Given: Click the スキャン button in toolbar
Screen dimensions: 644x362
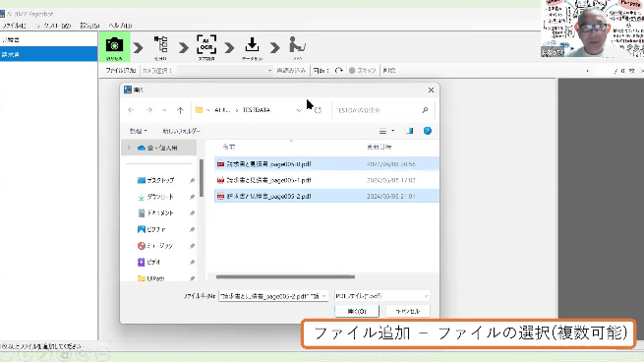Looking at the screenshot, I should [x=362, y=71].
